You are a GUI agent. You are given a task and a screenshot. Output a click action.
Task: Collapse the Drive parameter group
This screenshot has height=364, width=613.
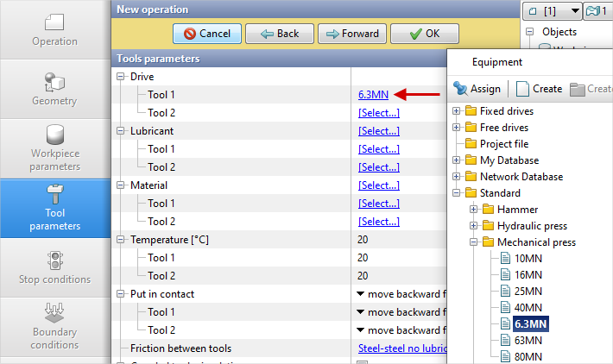click(x=121, y=77)
